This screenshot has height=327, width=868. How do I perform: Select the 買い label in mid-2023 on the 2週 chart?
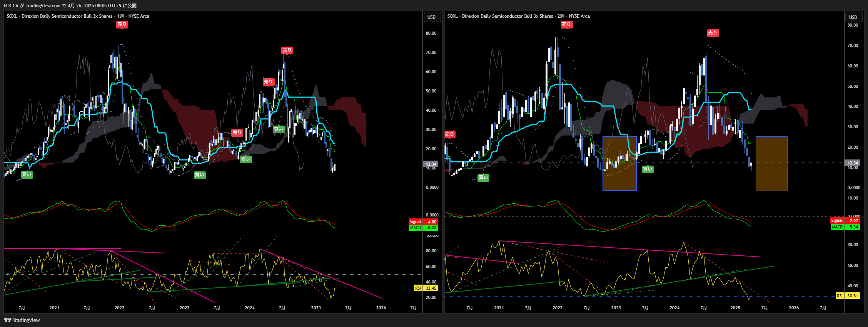coord(648,169)
